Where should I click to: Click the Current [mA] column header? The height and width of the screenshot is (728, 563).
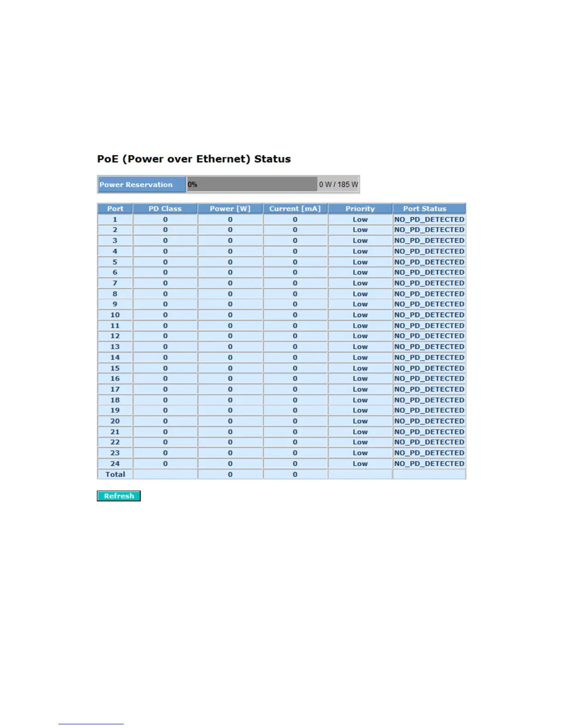click(x=295, y=209)
